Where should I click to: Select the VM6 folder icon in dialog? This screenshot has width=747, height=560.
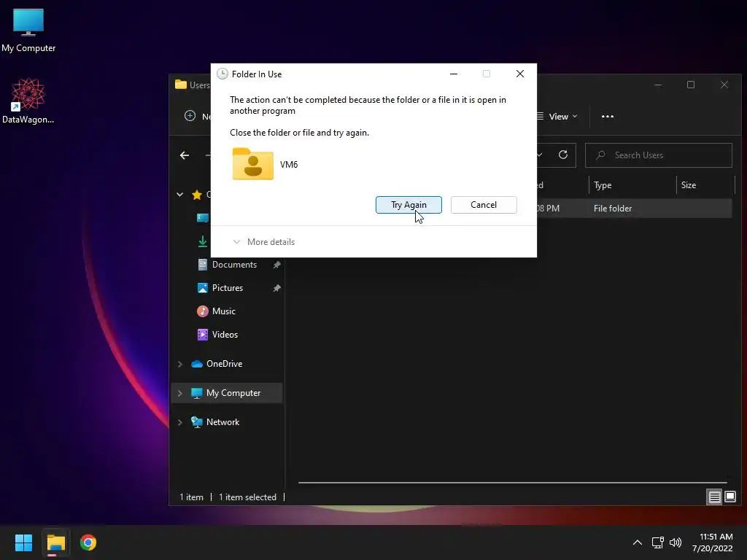pyautogui.click(x=253, y=164)
